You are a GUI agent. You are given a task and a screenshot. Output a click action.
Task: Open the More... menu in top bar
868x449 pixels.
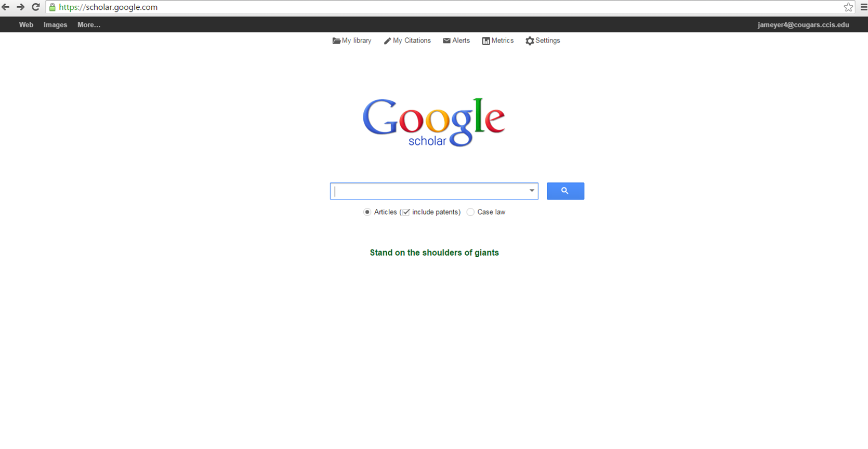coord(89,24)
